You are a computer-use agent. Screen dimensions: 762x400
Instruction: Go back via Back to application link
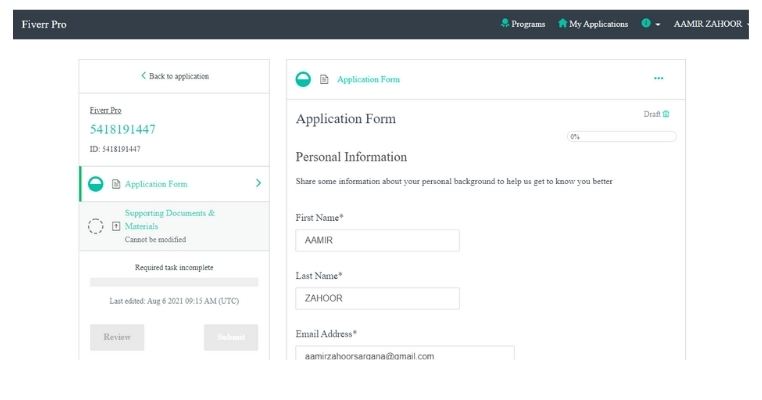[175, 76]
